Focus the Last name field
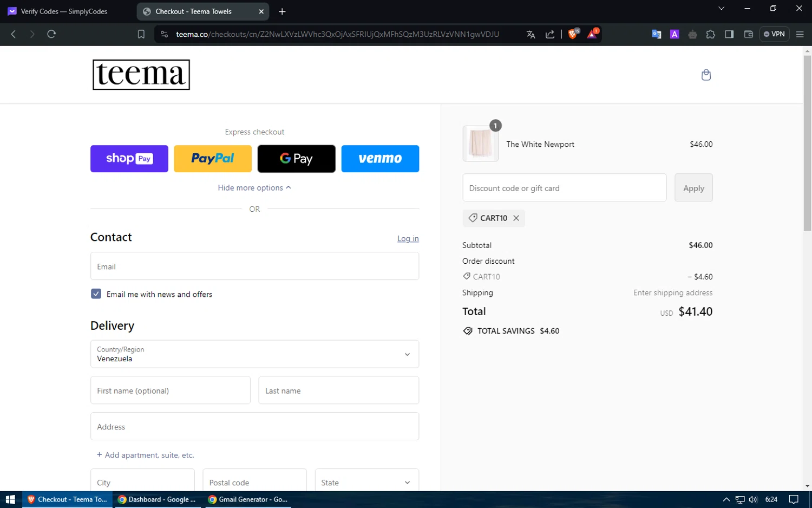Image resolution: width=812 pixels, height=508 pixels. click(x=339, y=390)
